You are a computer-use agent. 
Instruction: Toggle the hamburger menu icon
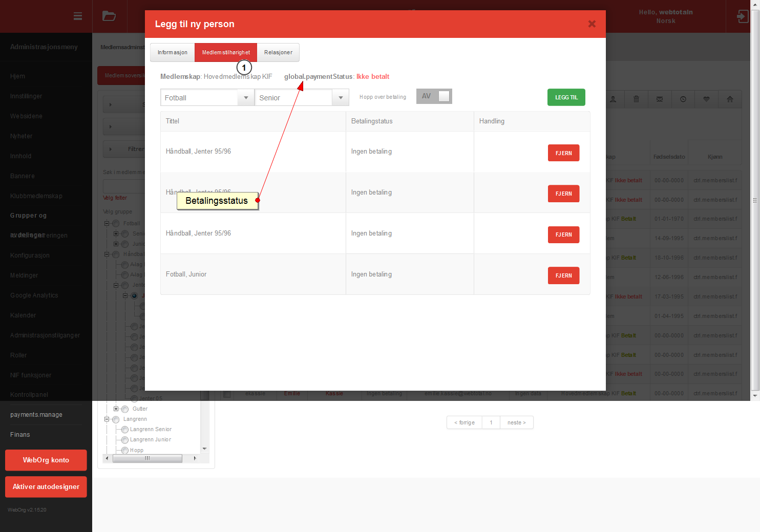(x=78, y=16)
